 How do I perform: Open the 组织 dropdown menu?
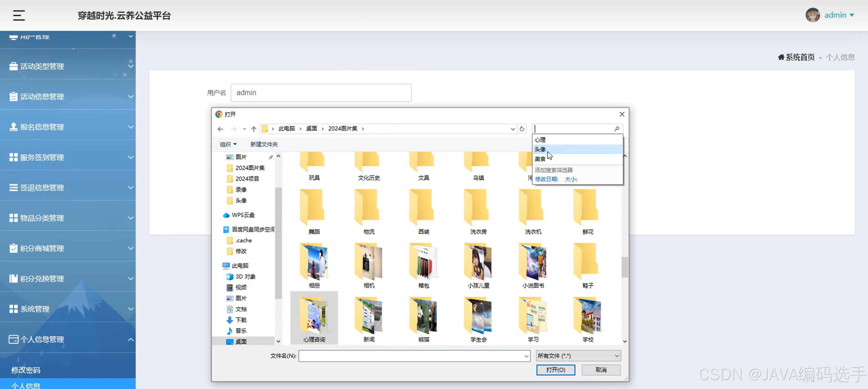[228, 144]
